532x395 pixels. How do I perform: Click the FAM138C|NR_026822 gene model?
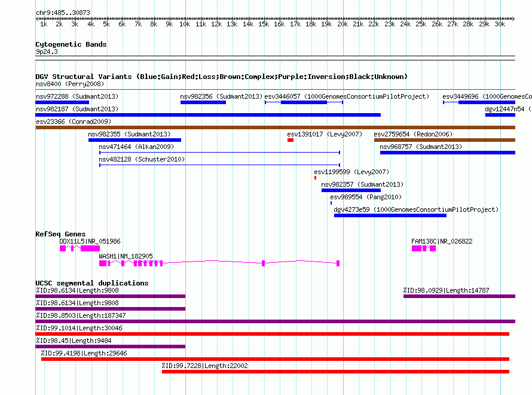424,248
